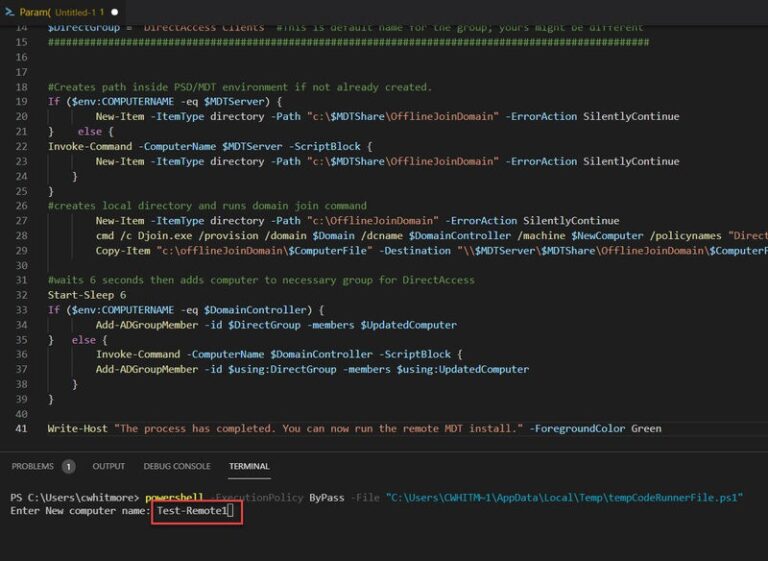Viewport: 768px width, 561px height.
Task: Click the Start-Sleep 6 line
Action: [x=87, y=295]
